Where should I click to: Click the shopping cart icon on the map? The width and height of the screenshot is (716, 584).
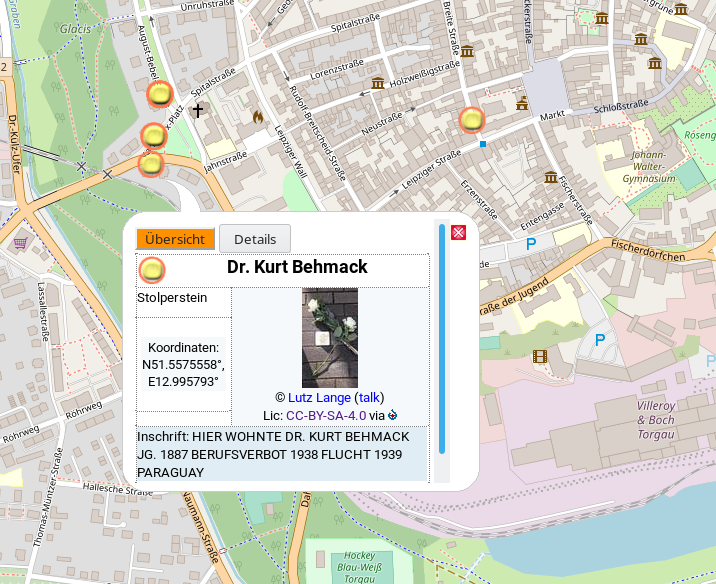(19, 242)
